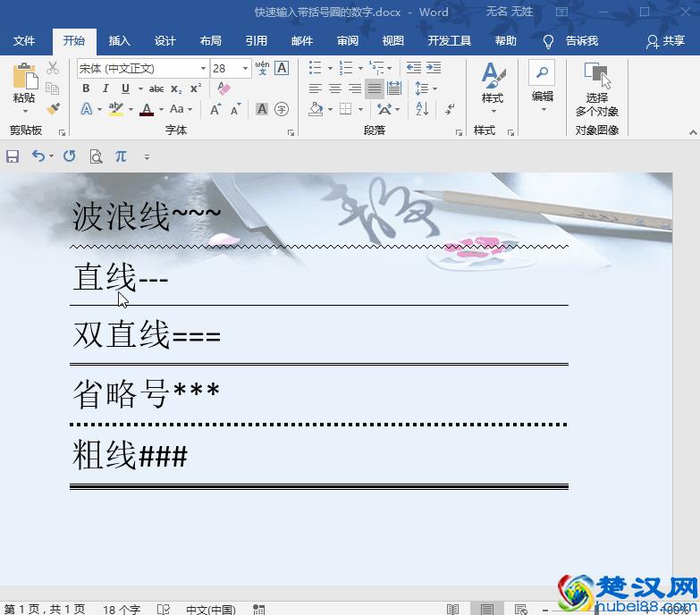Insert equation via π icon

(121, 156)
